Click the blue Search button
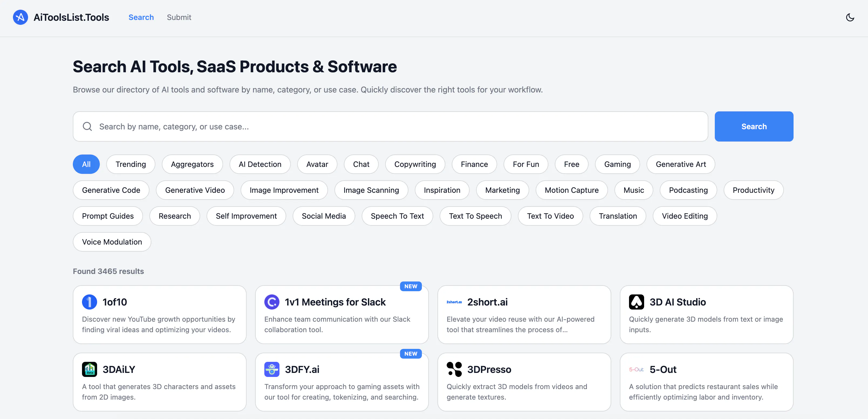 point(754,126)
